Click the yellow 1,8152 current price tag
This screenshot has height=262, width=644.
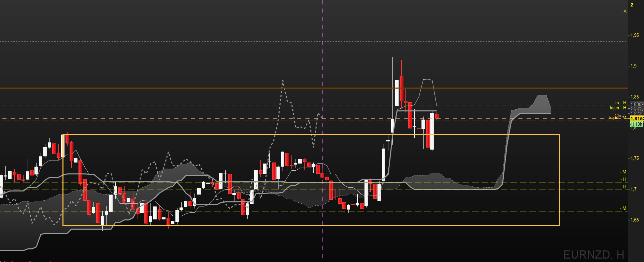637,119
